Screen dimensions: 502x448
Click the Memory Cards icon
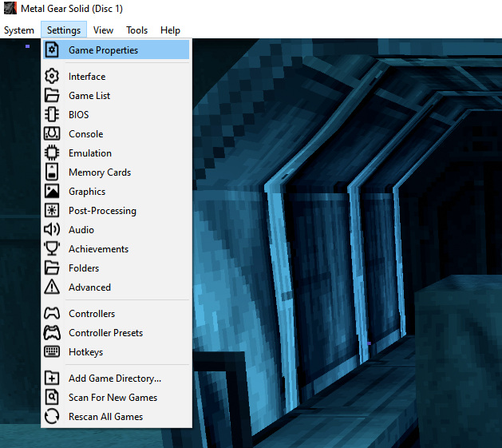click(x=52, y=172)
